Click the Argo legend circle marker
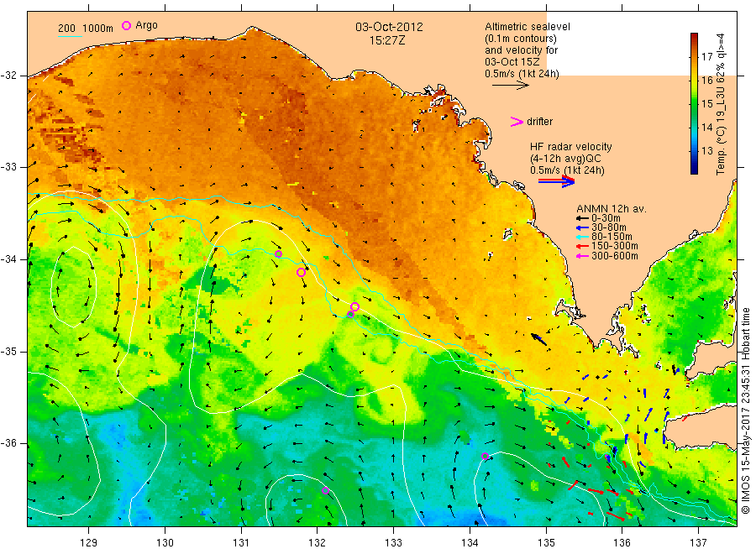The width and height of the screenshot is (756, 554). tap(126, 25)
